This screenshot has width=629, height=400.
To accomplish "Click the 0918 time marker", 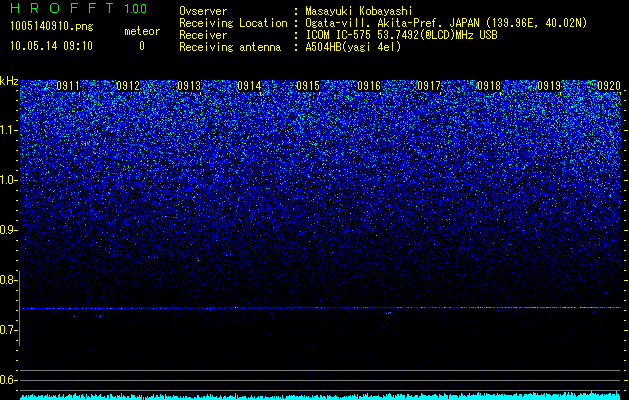I will coord(489,86).
